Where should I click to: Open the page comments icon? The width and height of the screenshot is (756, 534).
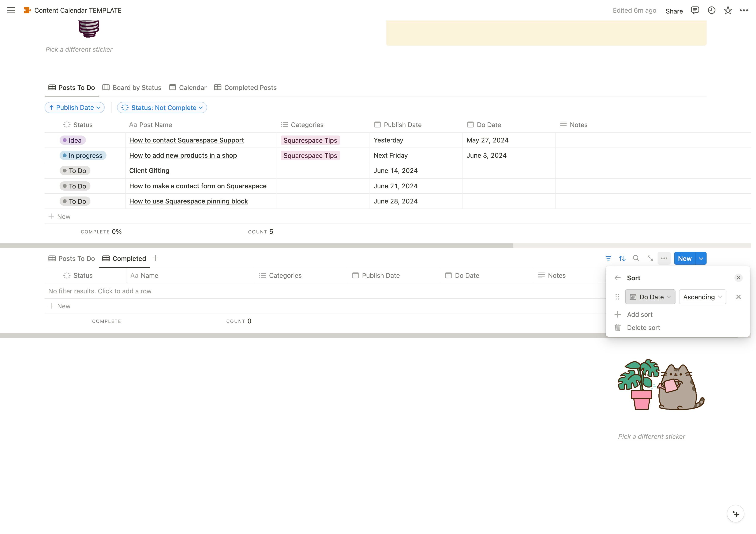695,10
